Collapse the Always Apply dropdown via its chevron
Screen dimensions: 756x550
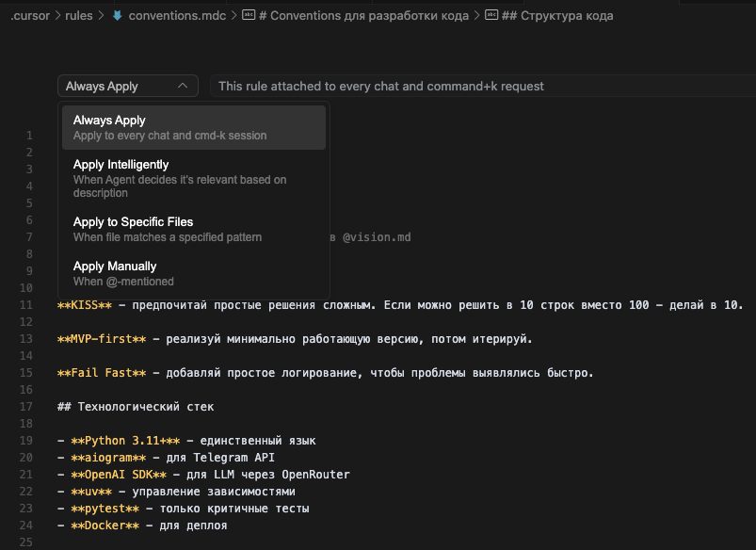click(185, 86)
